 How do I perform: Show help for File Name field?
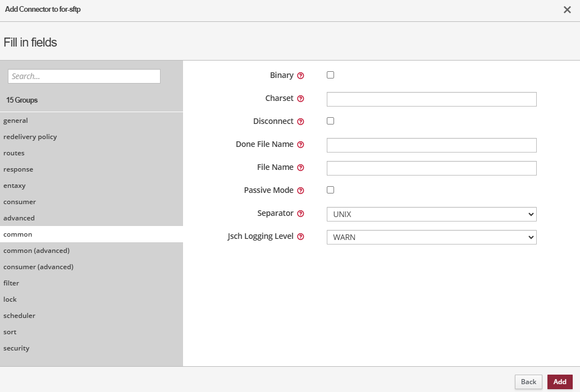pyautogui.click(x=300, y=168)
